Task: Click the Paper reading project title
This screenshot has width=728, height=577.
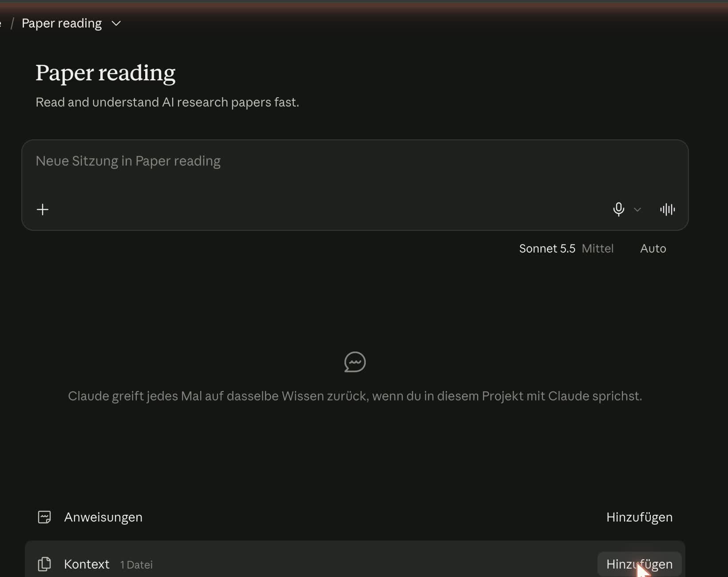Action: (x=106, y=73)
